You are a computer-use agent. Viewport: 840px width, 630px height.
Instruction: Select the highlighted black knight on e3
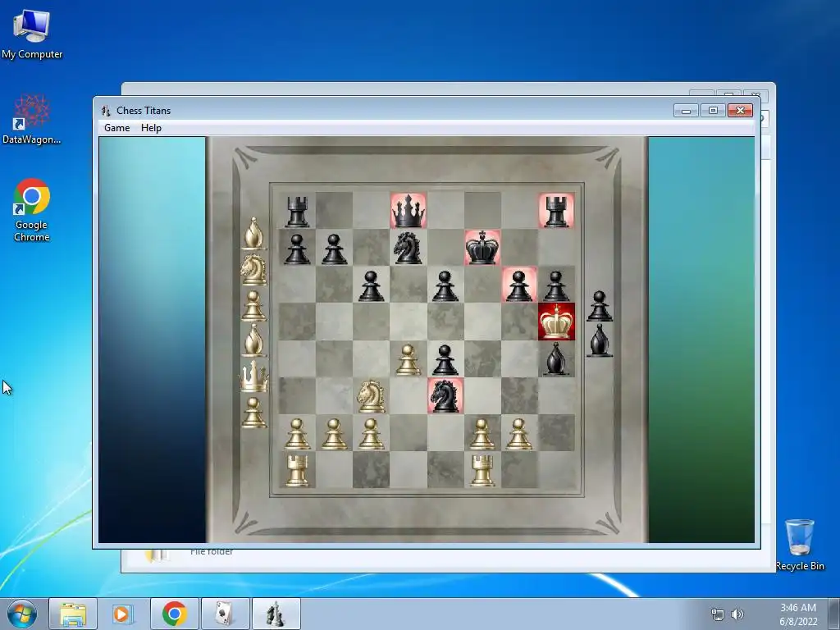click(445, 396)
